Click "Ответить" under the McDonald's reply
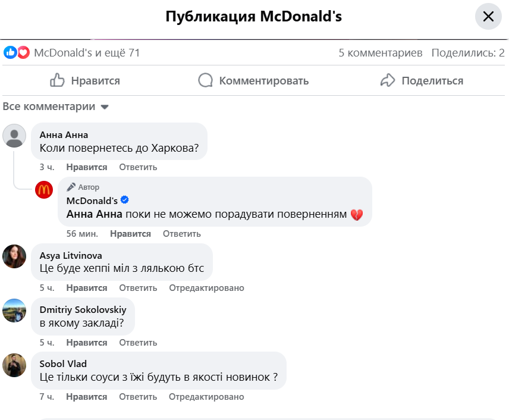Screen dimensions: 509x420 pos(182,234)
